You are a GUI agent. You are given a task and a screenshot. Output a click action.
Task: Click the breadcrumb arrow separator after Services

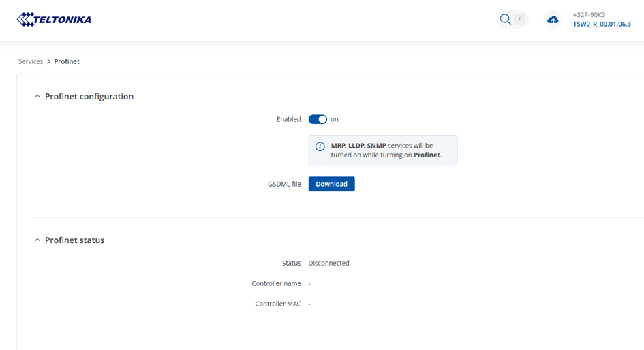pyautogui.click(x=49, y=62)
